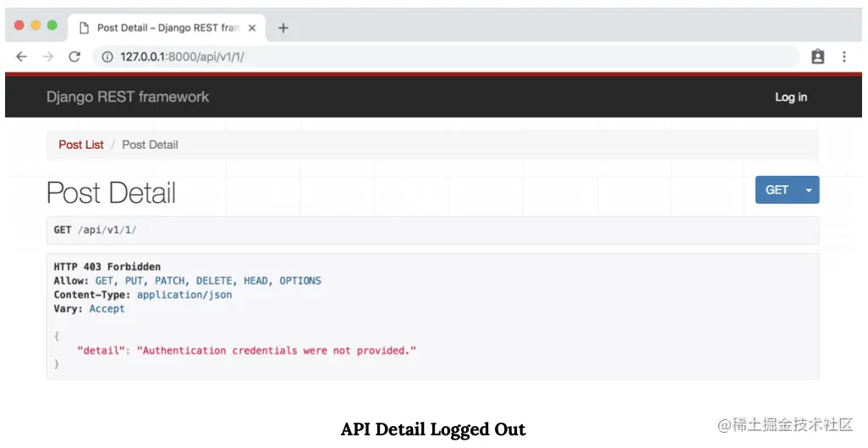Click the macOS green maximize button
This screenshot has height=448, width=868.
[52, 25]
